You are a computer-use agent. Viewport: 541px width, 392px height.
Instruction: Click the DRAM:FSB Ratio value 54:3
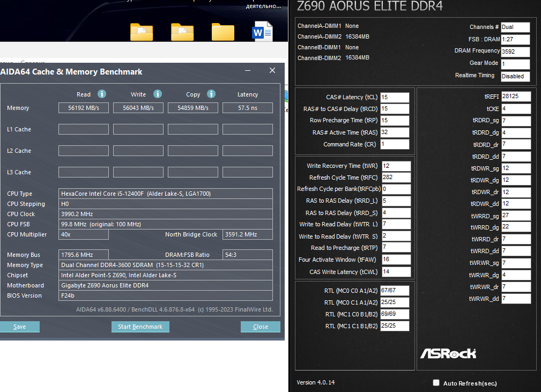248,255
